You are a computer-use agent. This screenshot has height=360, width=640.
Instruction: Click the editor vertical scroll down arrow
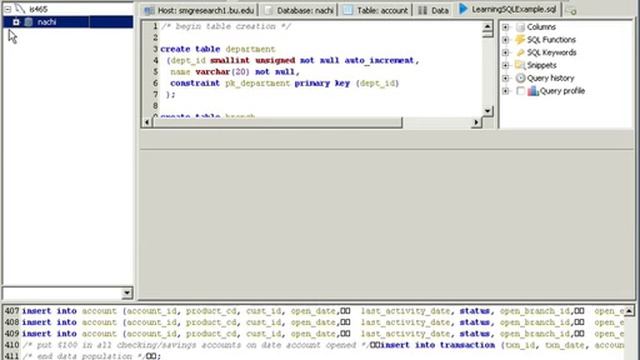487,111
